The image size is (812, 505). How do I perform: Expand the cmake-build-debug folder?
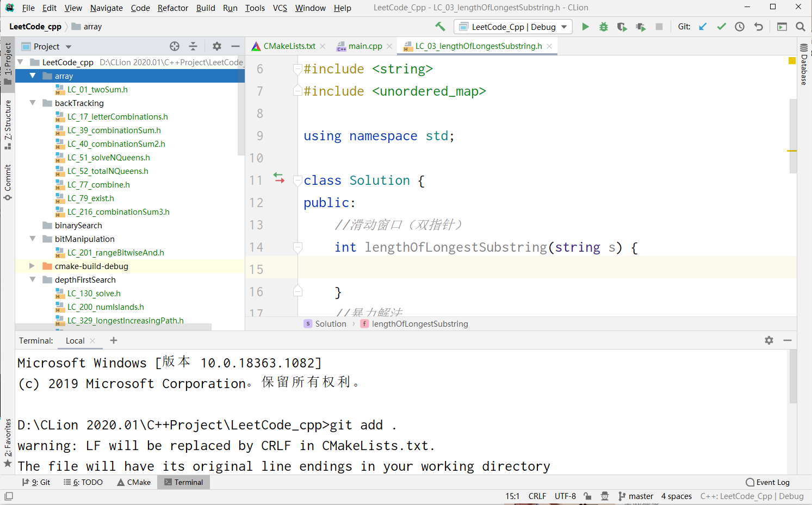tap(32, 266)
